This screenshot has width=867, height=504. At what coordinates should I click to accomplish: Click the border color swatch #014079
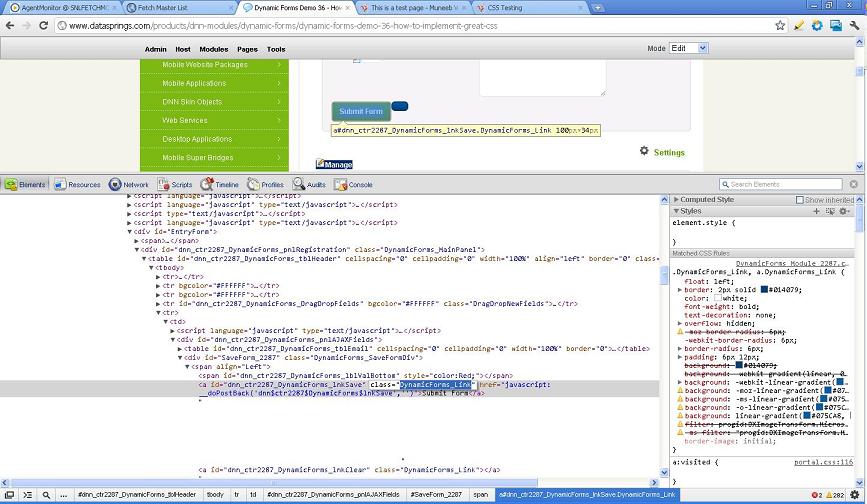(764, 290)
